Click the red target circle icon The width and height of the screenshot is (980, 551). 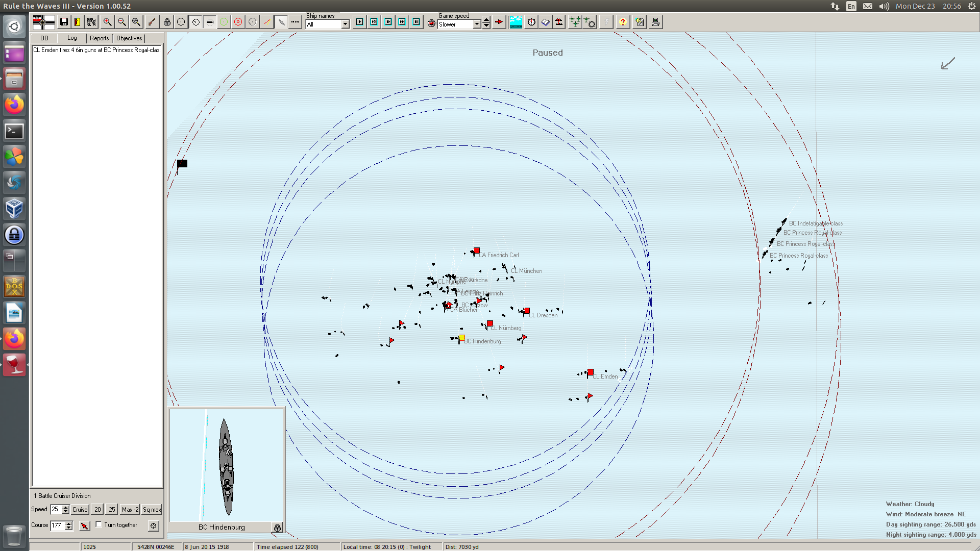tap(238, 22)
